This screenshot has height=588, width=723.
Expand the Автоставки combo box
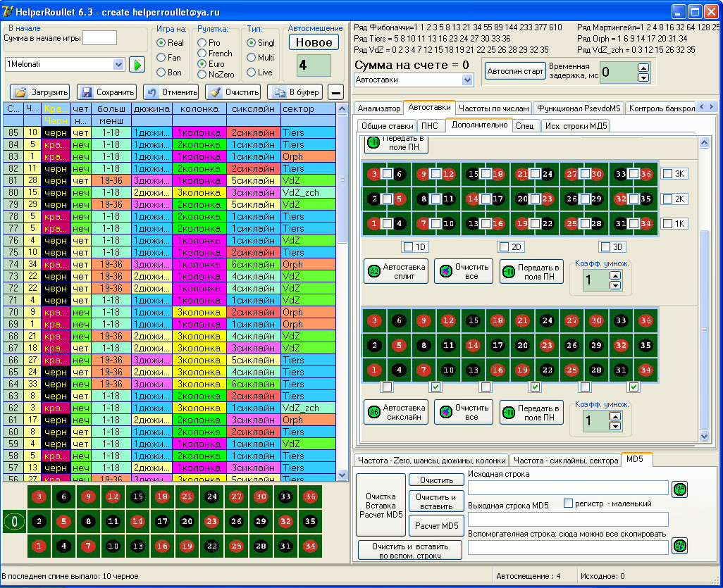point(467,80)
